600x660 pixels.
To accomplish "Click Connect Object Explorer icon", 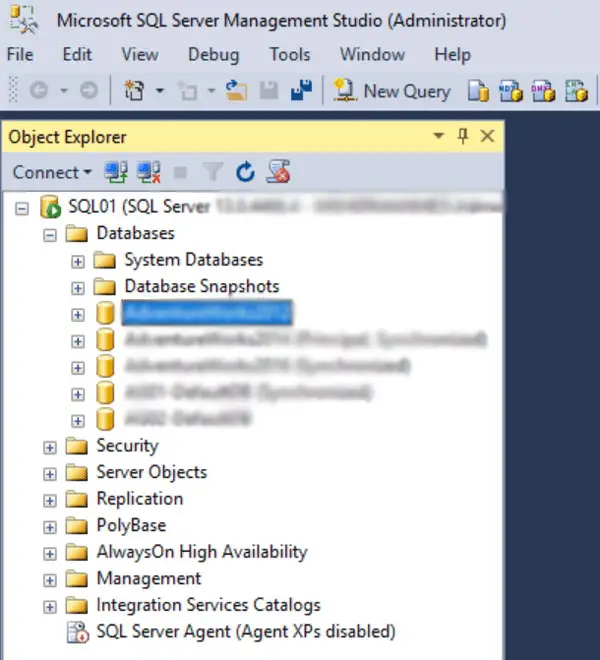I will click(x=115, y=172).
